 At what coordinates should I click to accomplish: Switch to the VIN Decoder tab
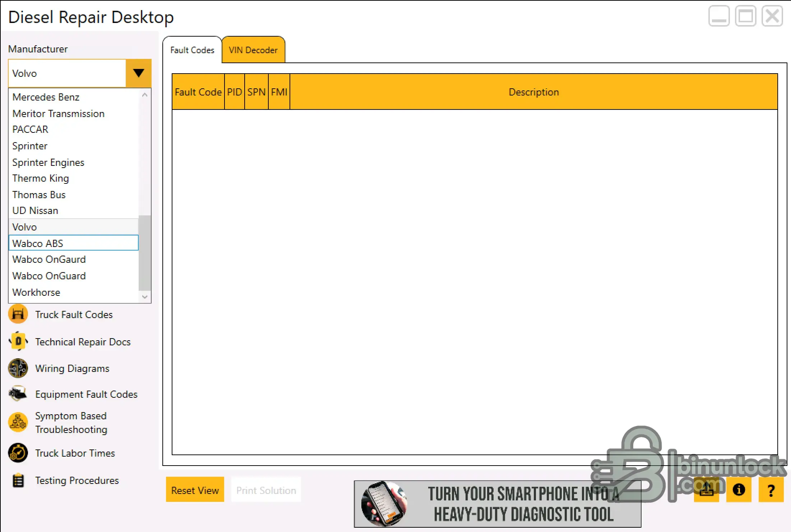click(x=253, y=50)
